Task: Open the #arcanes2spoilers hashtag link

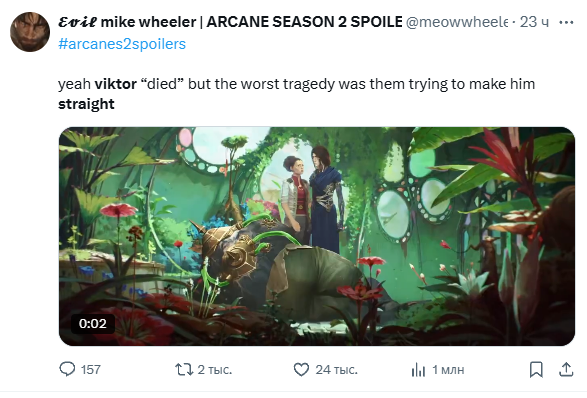Action: [x=122, y=44]
